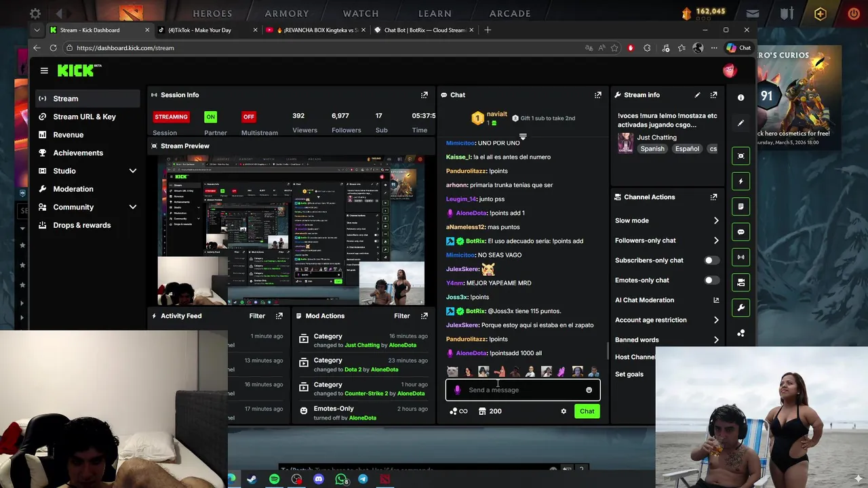This screenshot has width=868, height=488.
Task: Click the info icon in right sidebar
Action: 741,98
